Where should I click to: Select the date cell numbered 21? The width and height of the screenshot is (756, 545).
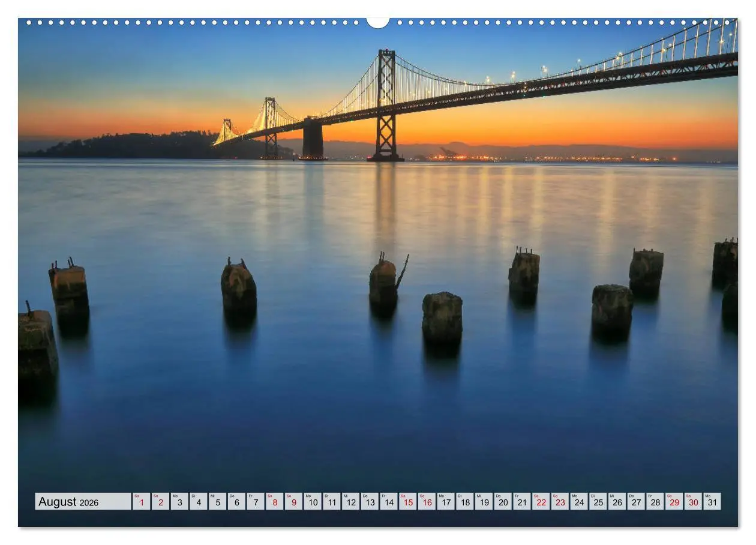click(x=521, y=502)
